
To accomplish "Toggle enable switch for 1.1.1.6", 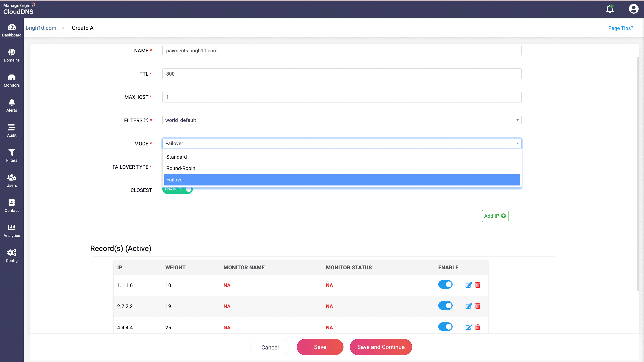I will (445, 285).
